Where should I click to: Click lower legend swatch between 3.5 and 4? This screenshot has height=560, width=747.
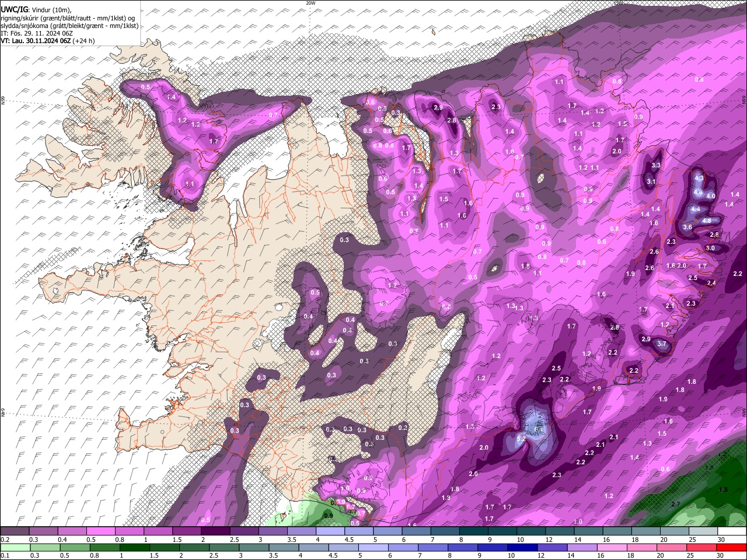pyautogui.click(x=283, y=547)
